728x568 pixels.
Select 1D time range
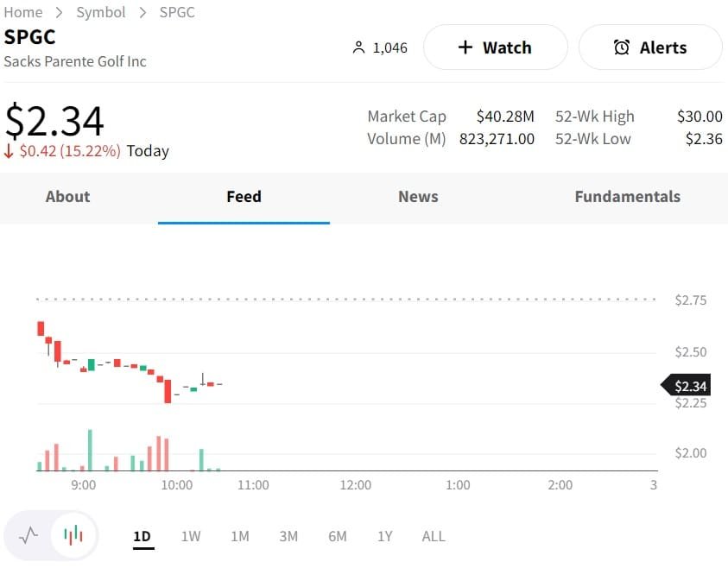[142, 536]
